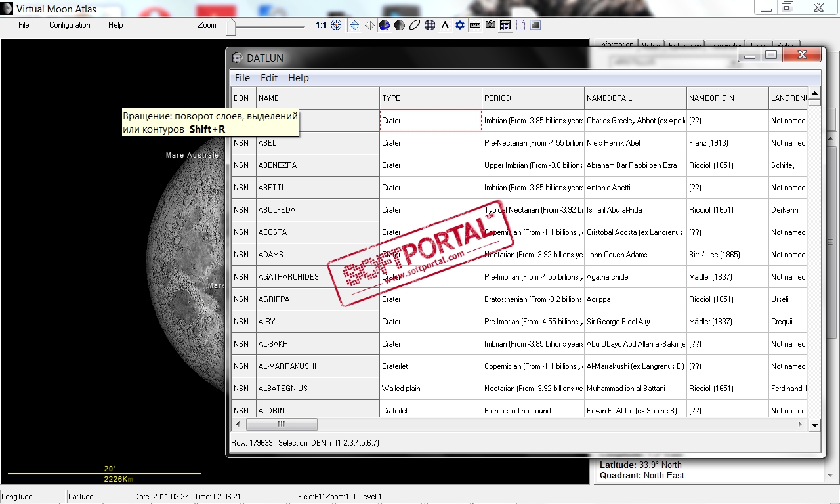The image size is (840, 504).
Task: Click the table's scroll-right arrow
Action: (x=800, y=424)
